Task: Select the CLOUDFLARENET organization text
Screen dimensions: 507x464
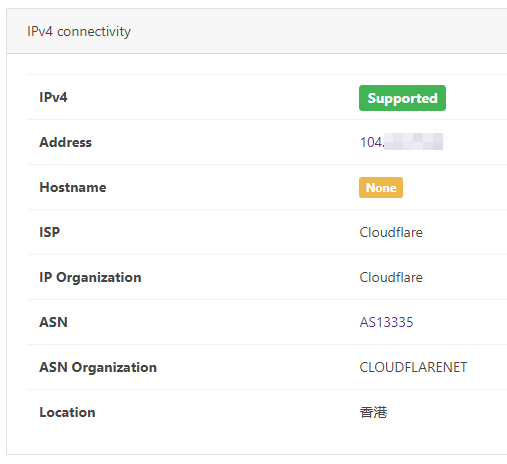Action: tap(413, 367)
